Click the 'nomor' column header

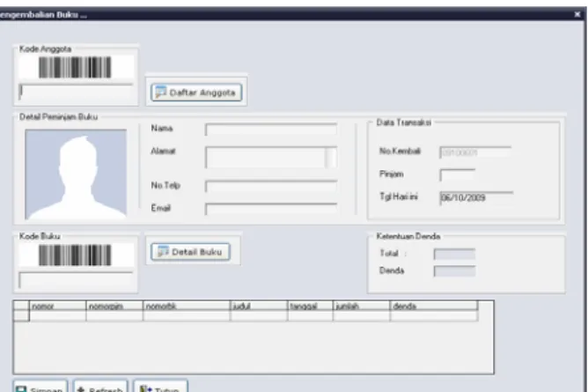click(x=58, y=306)
